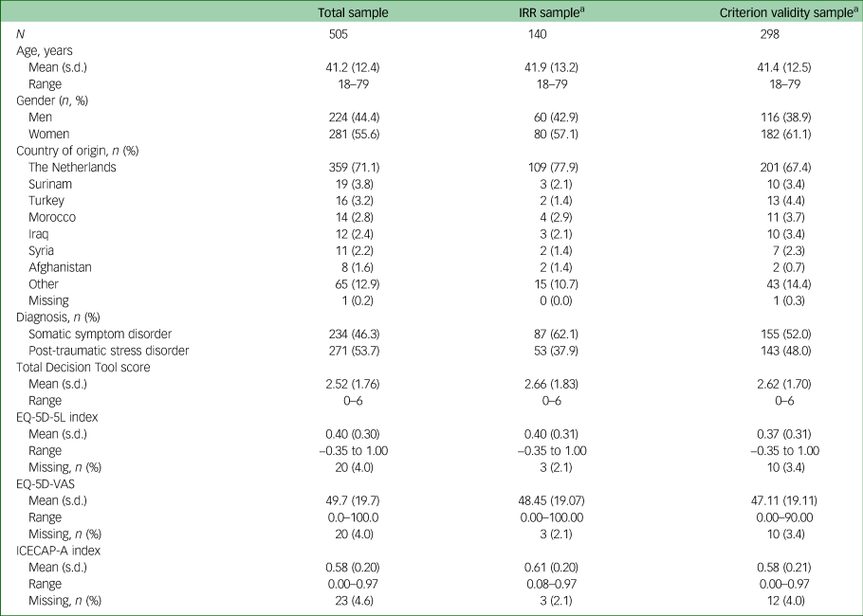Select "The Netherlands" row label
Image resolution: width=863 pixels, height=616 pixels.
73,167
